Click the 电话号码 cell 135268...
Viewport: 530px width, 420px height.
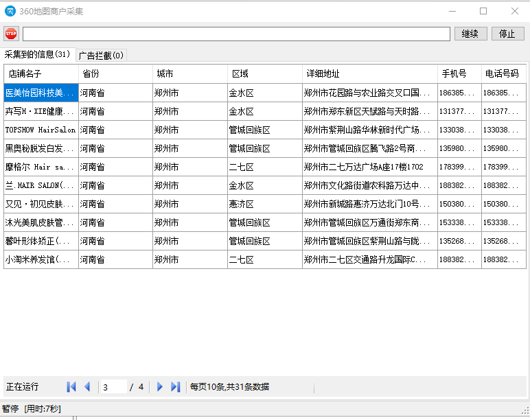[504, 242]
